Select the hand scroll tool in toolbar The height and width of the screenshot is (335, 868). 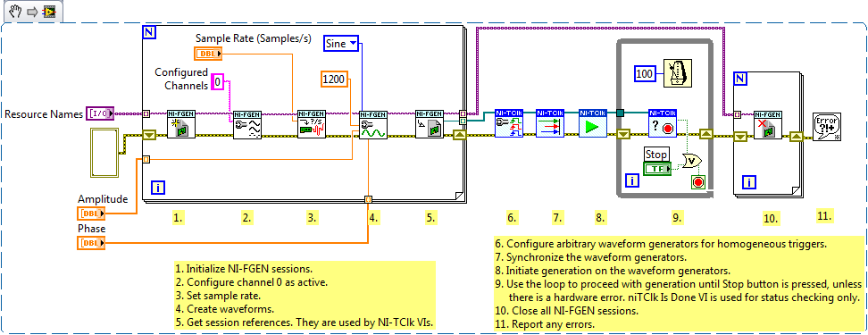[x=15, y=12]
